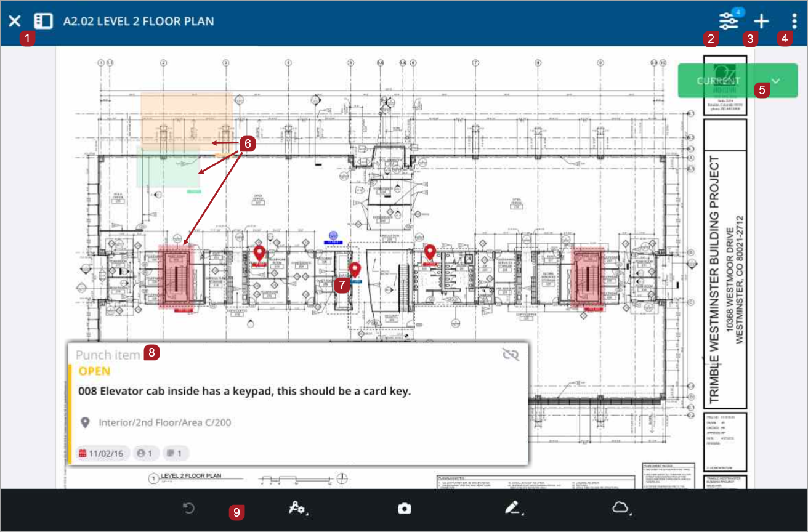The height and width of the screenshot is (532, 808).
Task: Open the filter settings with badge
Action: pos(729,21)
